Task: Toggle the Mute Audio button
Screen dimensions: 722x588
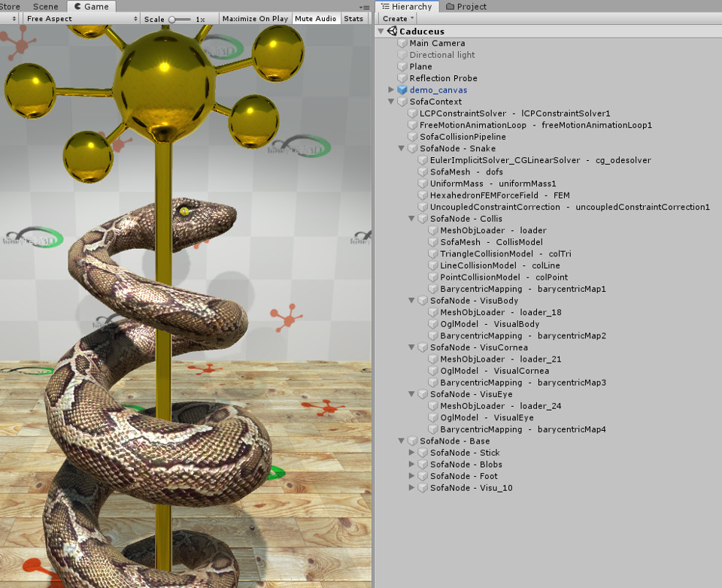Action: (315, 18)
